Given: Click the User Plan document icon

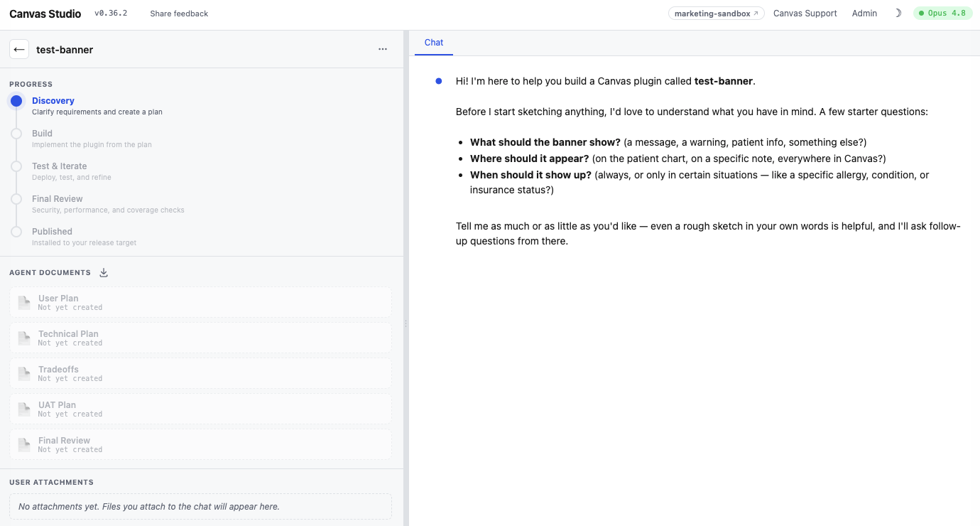Looking at the screenshot, I should pos(25,302).
